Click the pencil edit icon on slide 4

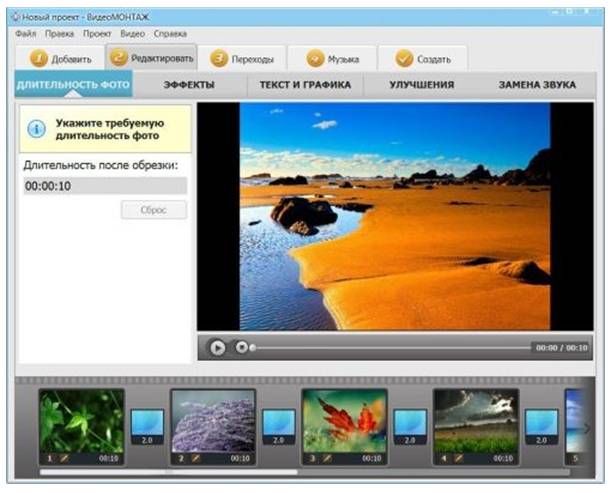pyautogui.click(x=457, y=458)
